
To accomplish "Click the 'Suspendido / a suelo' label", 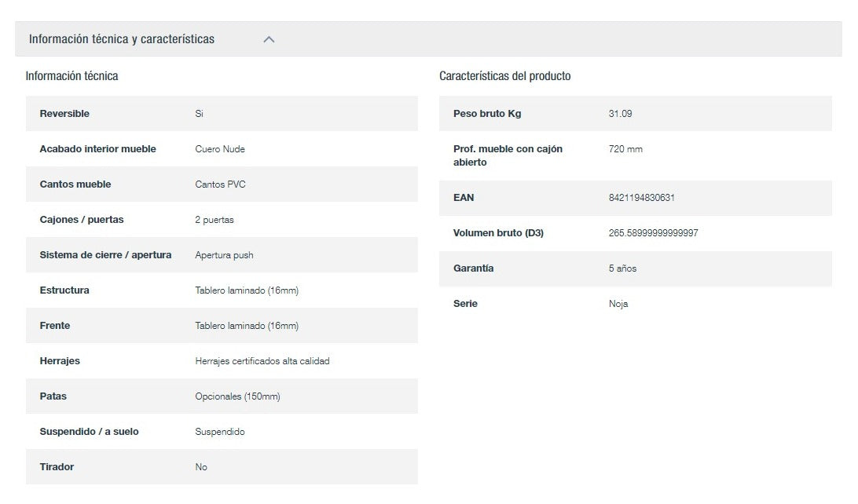I will coord(89,432).
